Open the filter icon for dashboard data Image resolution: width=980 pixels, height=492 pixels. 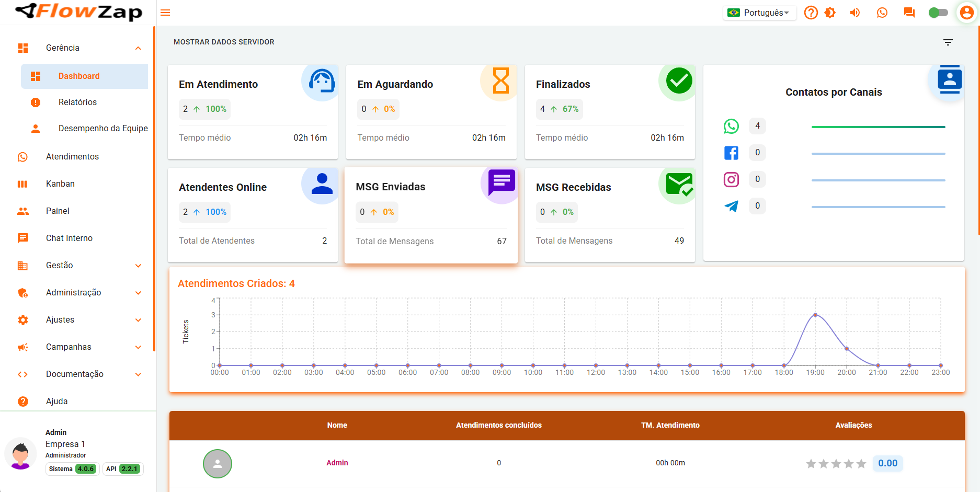pyautogui.click(x=948, y=42)
